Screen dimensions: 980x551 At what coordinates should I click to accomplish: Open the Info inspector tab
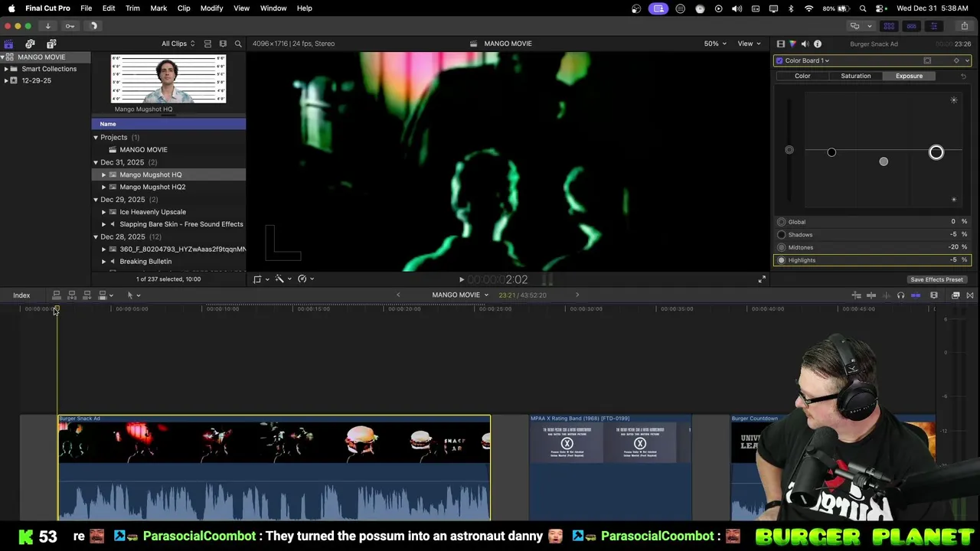(817, 44)
